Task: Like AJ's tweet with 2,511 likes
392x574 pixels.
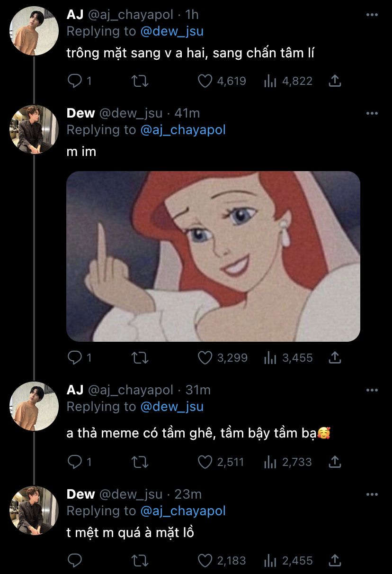Action: point(205,462)
